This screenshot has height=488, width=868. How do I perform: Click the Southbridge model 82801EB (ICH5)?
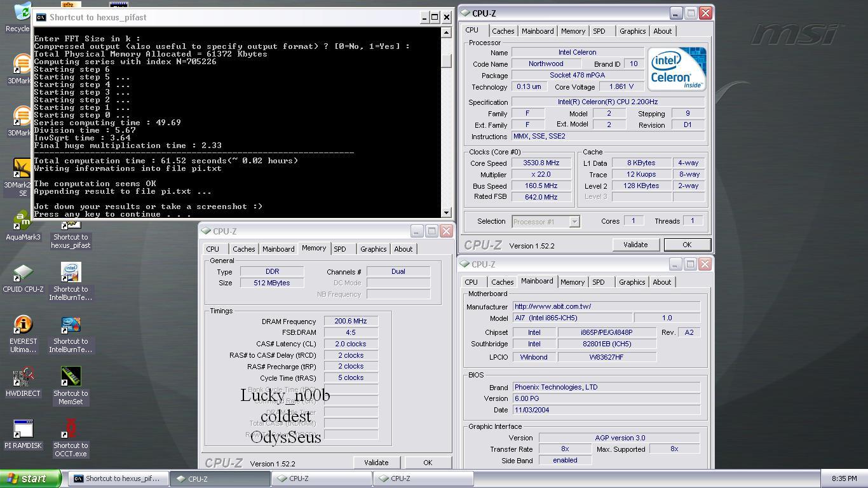point(607,344)
